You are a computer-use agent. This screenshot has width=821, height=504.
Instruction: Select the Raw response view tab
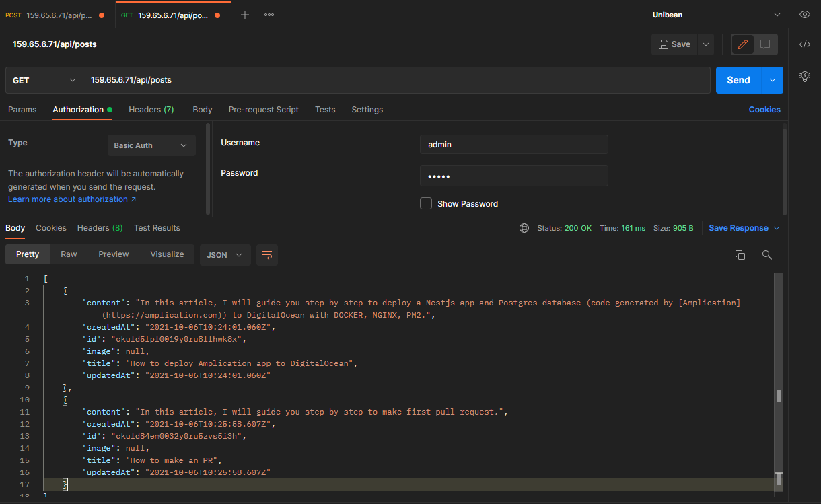(69, 254)
